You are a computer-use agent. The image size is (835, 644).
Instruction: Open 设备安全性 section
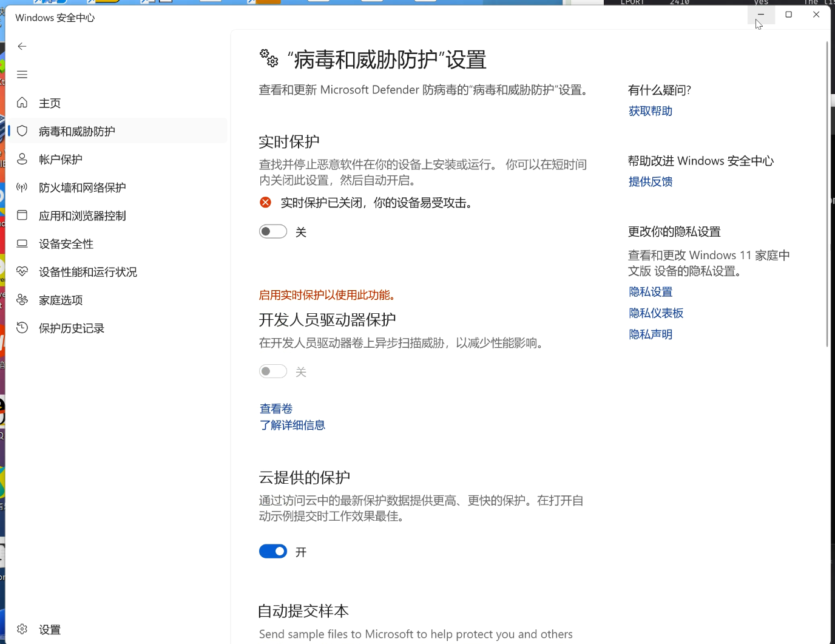click(118, 243)
